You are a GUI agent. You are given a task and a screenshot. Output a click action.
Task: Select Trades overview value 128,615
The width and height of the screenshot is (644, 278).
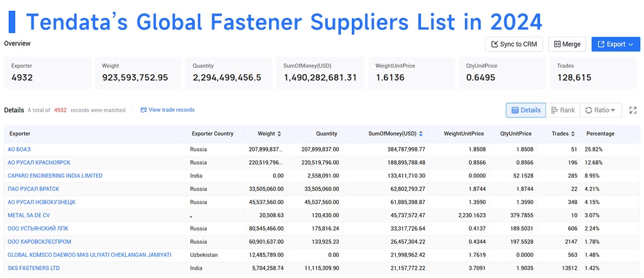(x=574, y=77)
